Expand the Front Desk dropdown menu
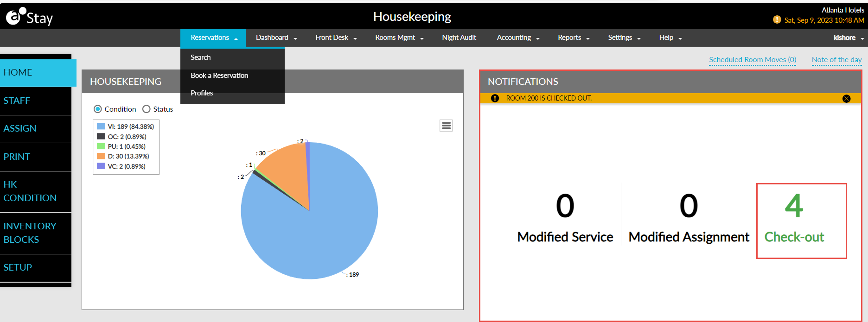The image size is (868, 322). point(336,38)
